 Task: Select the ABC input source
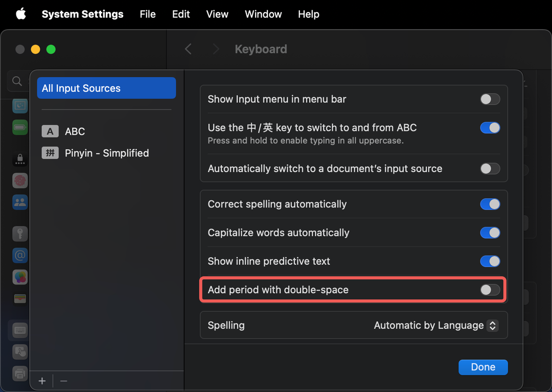tap(75, 131)
